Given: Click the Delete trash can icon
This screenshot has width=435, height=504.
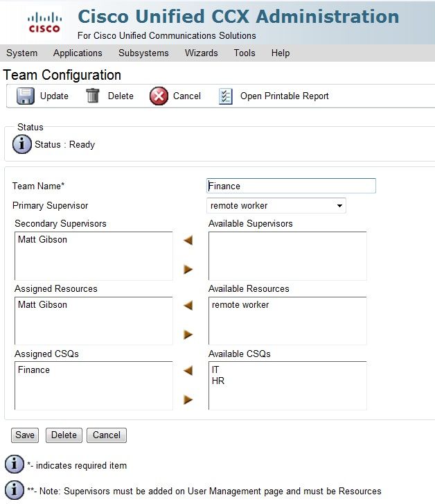Looking at the screenshot, I should pos(93,96).
